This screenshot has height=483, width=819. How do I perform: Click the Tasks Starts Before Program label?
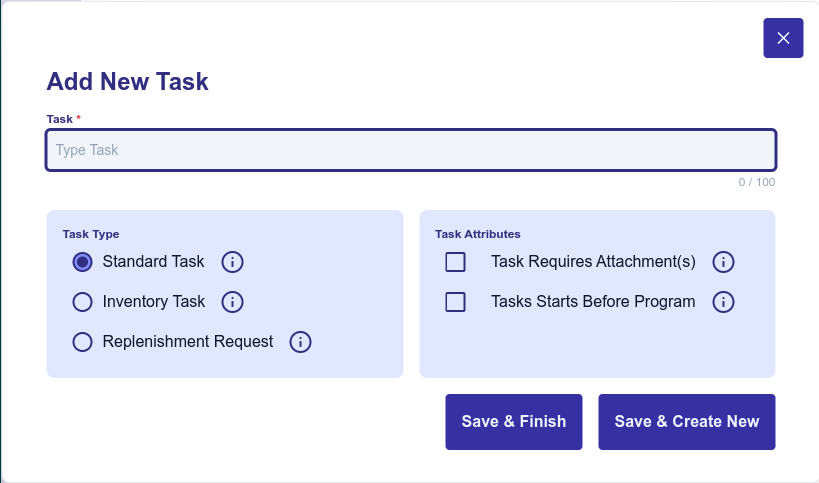coord(593,302)
